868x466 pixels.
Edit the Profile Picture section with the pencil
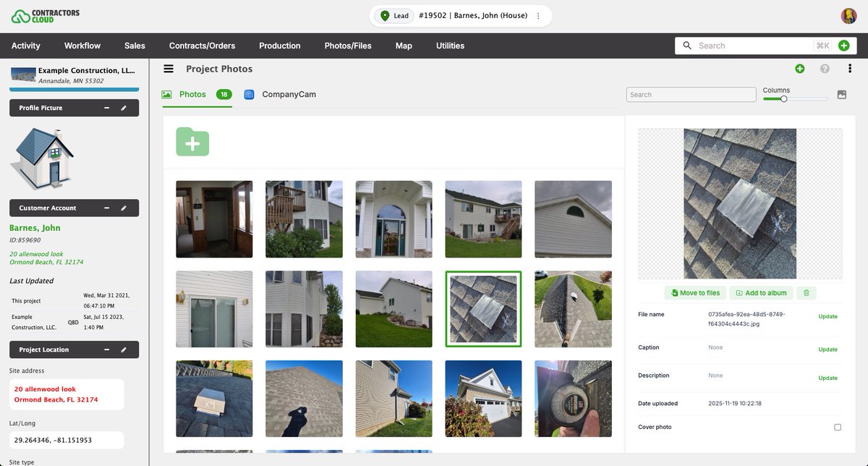point(124,108)
